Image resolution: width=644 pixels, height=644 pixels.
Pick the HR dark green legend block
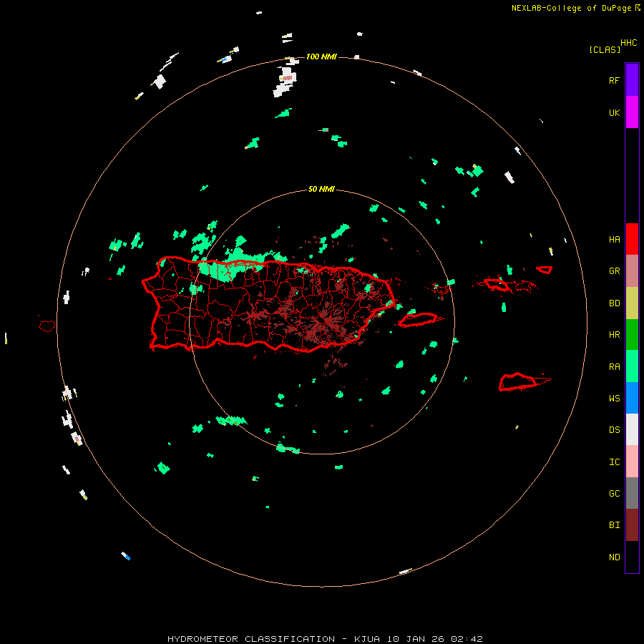(632, 335)
